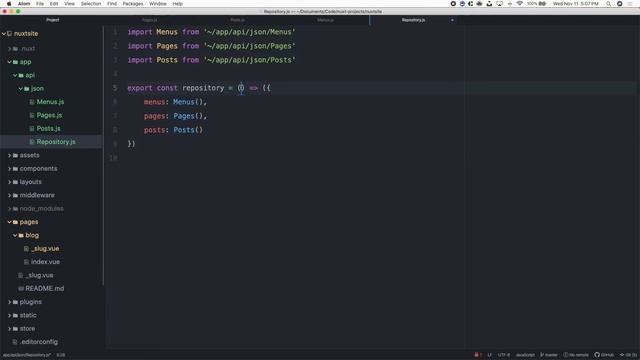Open the Find menu

(x=112, y=4)
